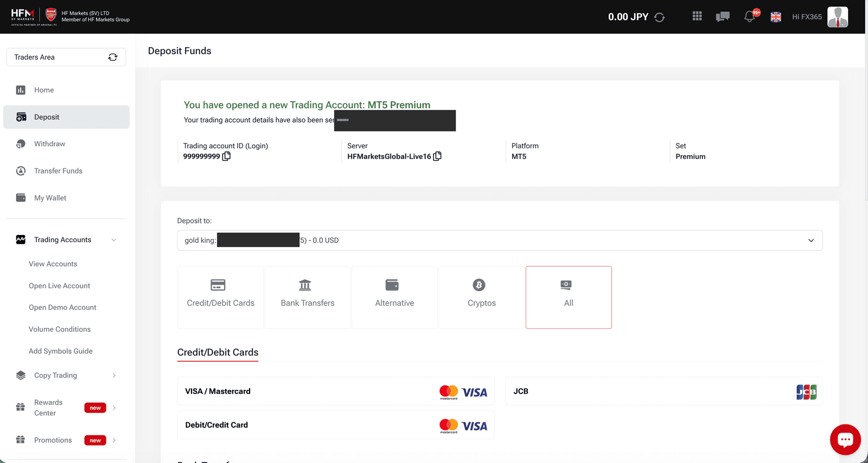This screenshot has height=463, width=868.
Task: Click the Trading Accounts chart icon
Action: 21,239
